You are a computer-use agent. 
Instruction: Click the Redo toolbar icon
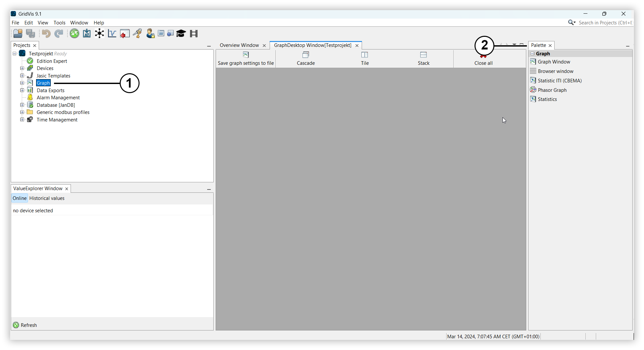59,34
